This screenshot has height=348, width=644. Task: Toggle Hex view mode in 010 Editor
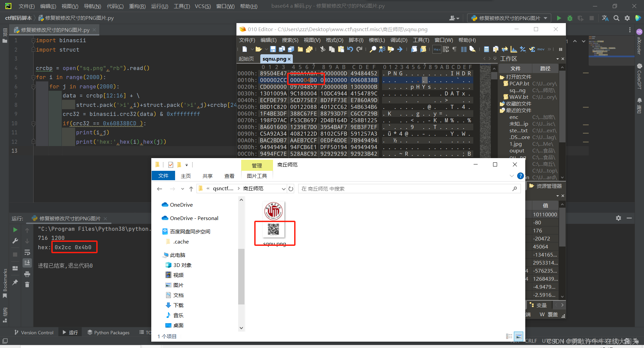click(437, 49)
